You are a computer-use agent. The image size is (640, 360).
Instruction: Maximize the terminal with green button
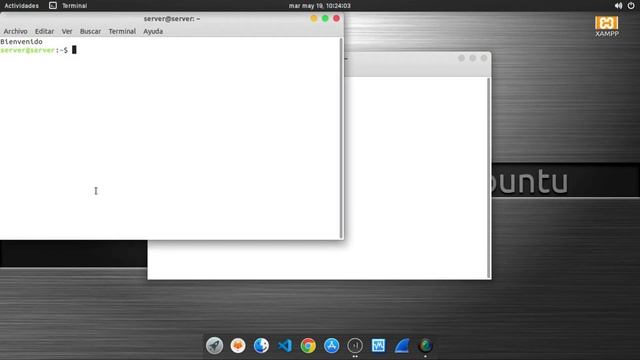[x=325, y=18]
